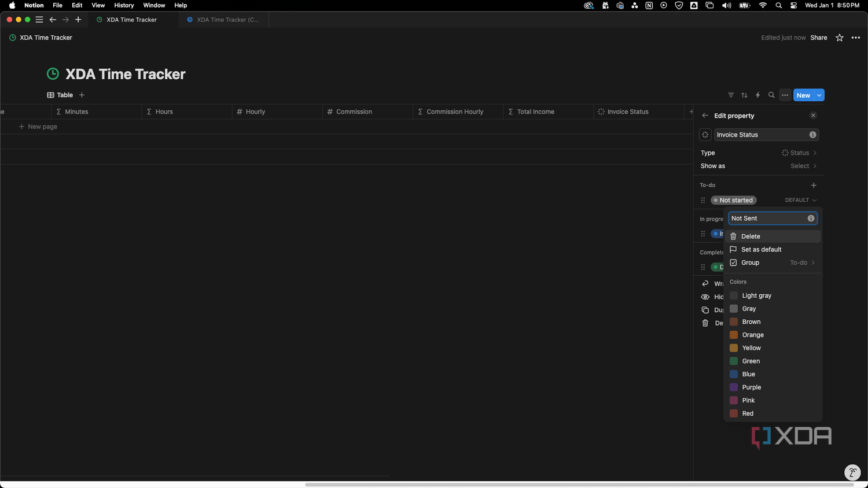Click the Share button
The height and width of the screenshot is (488, 868).
pos(819,38)
